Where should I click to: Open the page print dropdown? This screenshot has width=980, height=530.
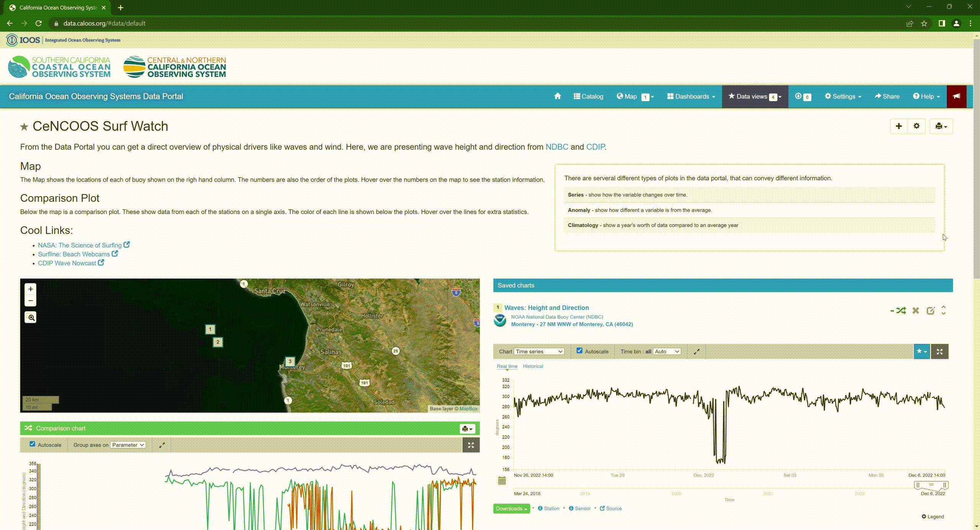(941, 126)
